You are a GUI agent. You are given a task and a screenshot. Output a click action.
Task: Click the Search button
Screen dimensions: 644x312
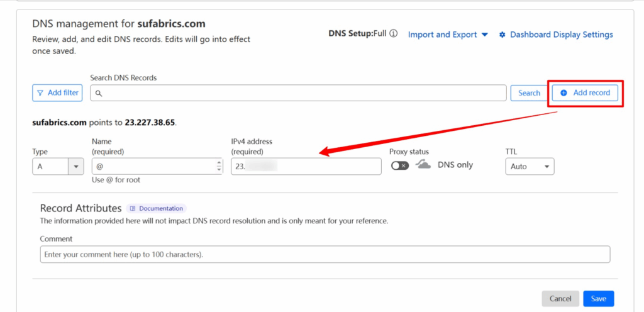click(x=529, y=93)
